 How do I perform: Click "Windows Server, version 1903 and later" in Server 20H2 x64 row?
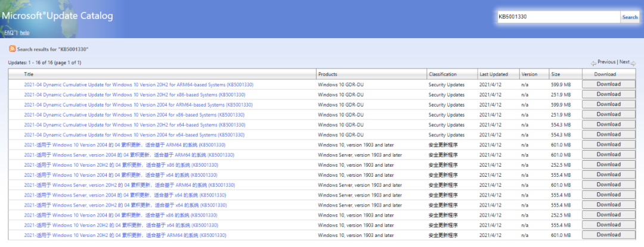tap(360, 205)
